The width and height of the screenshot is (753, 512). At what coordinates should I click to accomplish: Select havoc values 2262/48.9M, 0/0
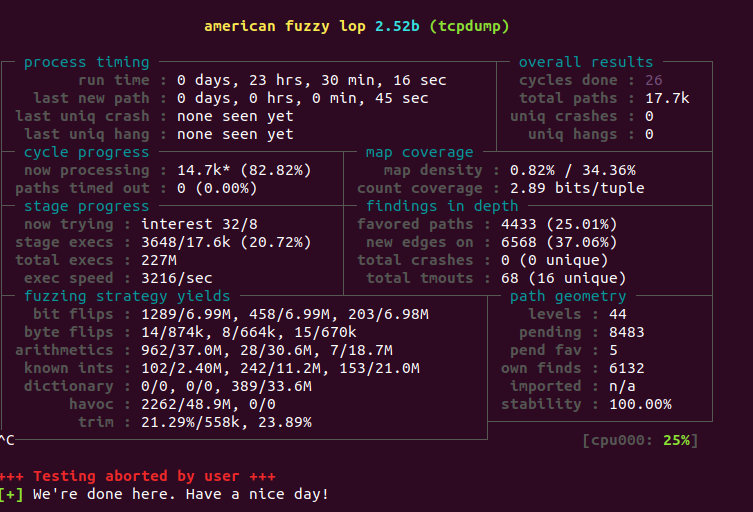[x=208, y=404]
